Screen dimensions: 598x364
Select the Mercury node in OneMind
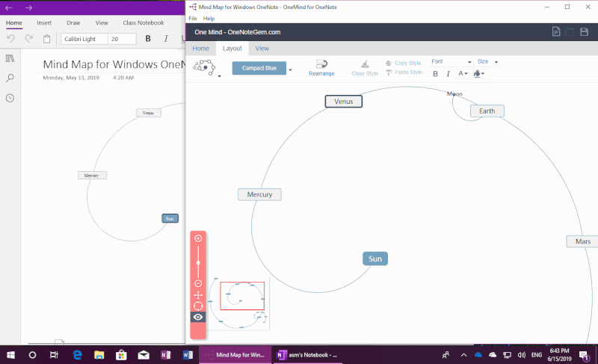259,194
